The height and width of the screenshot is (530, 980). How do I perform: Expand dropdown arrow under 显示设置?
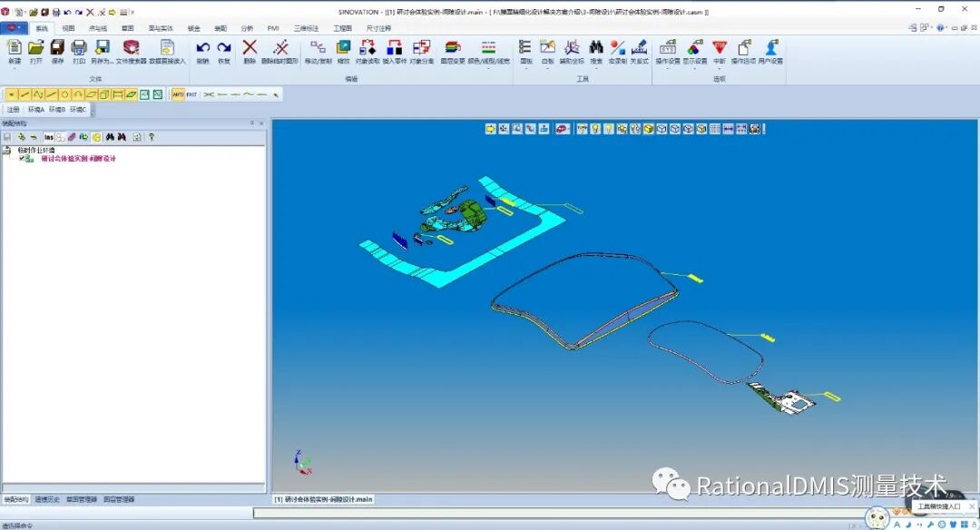coord(694,69)
